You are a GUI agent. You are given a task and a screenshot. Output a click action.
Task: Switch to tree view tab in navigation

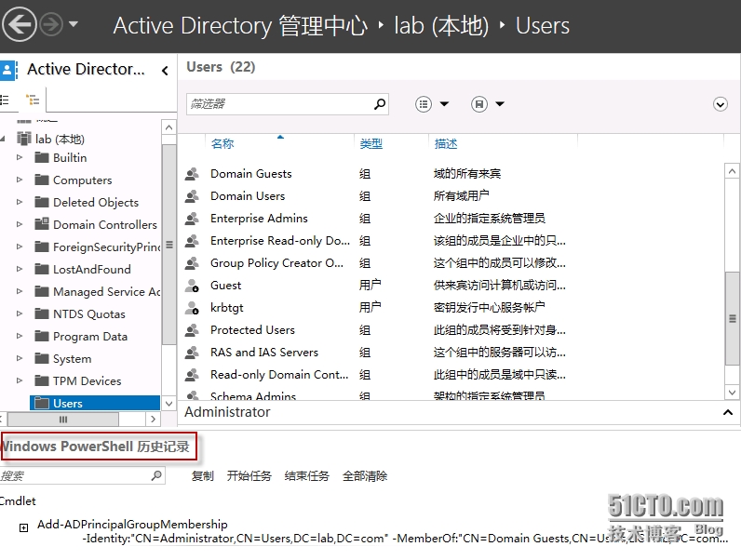pos(33,100)
